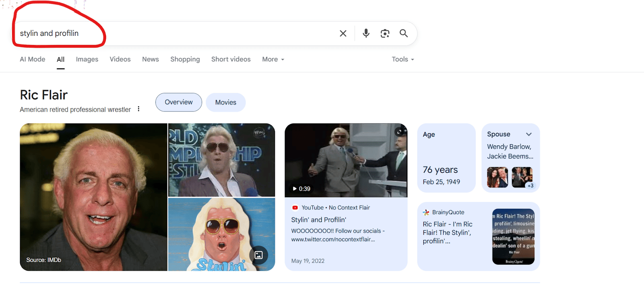Play the 0:39 video preview
The image size is (644, 288).
tap(301, 189)
